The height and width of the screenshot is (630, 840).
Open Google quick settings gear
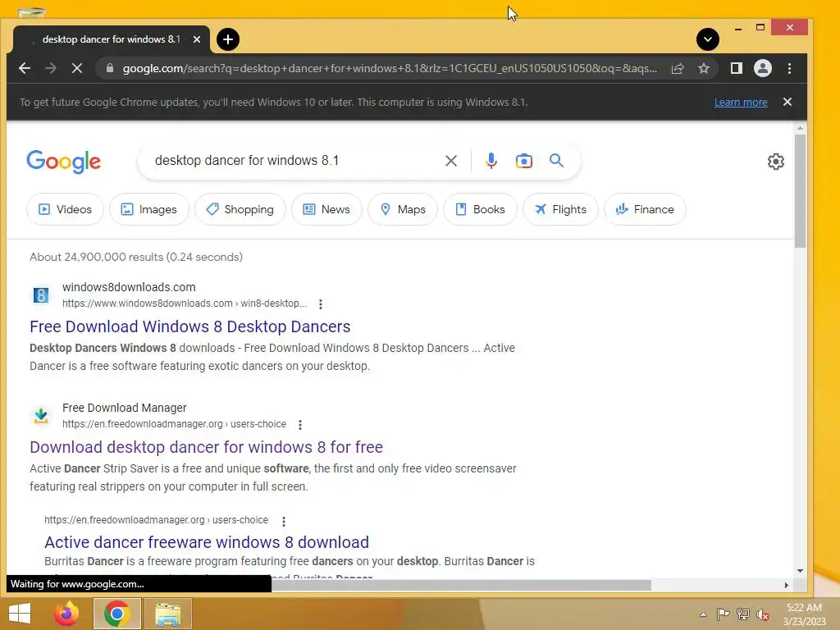coord(775,162)
